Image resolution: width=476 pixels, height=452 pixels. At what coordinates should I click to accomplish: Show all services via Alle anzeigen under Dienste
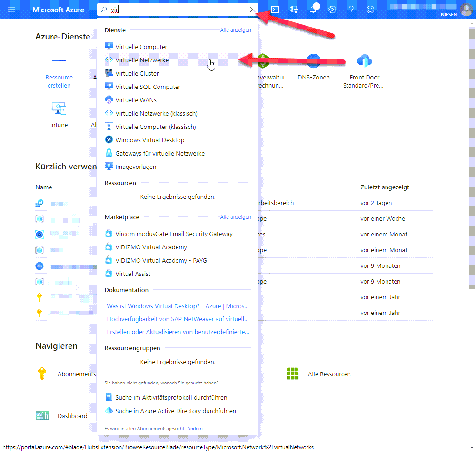[236, 30]
